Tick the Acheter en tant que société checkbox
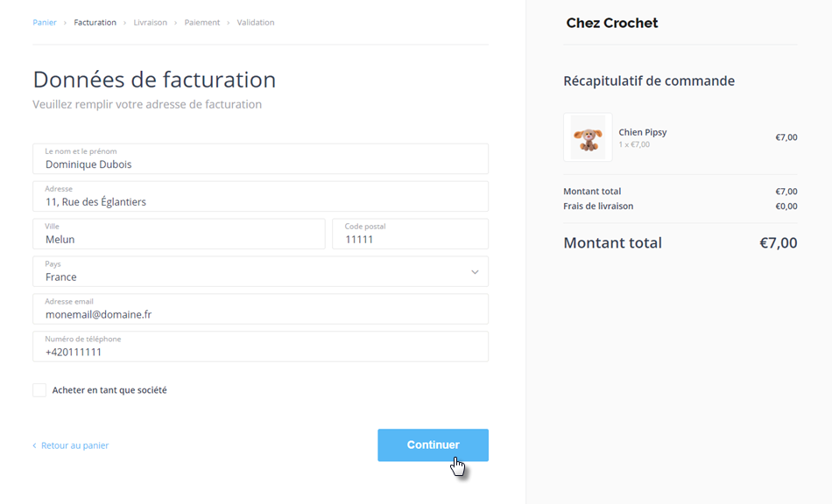This screenshot has height=504, width=832. [x=39, y=390]
